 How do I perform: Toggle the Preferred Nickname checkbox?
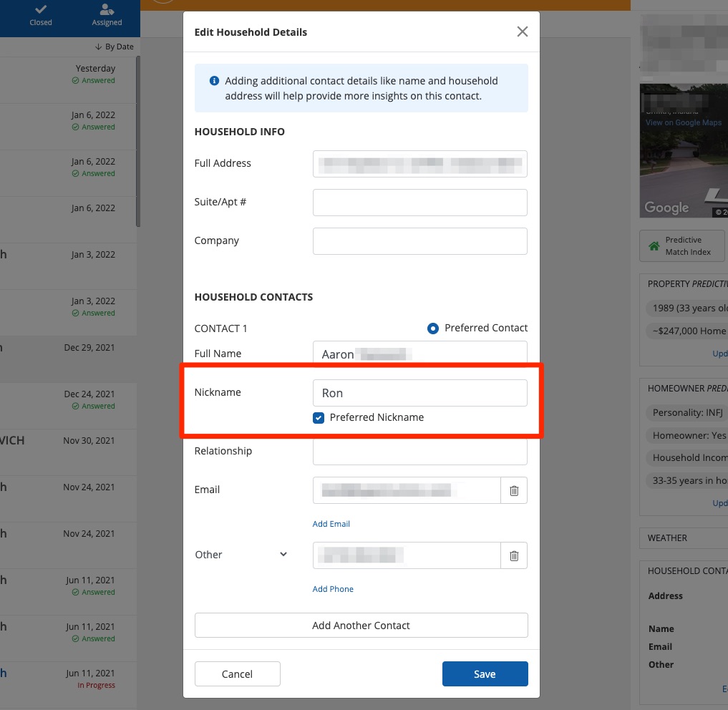click(x=319, y=417)
